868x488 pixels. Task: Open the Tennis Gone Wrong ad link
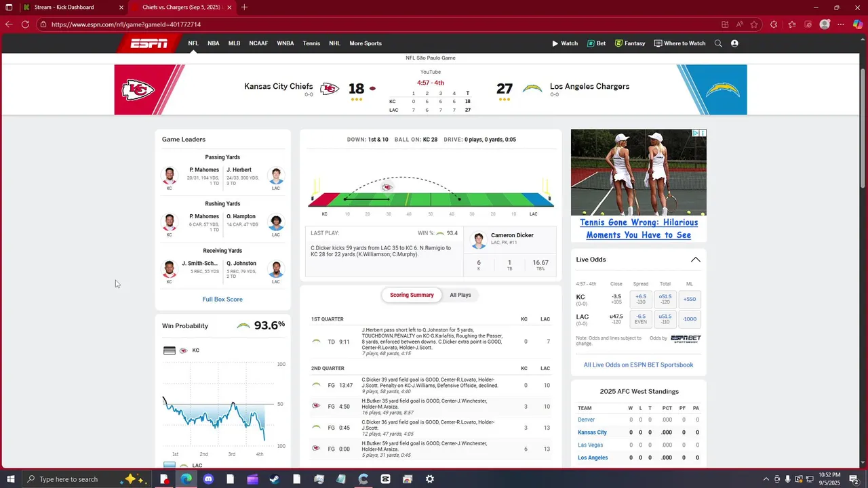pos(639,229)
